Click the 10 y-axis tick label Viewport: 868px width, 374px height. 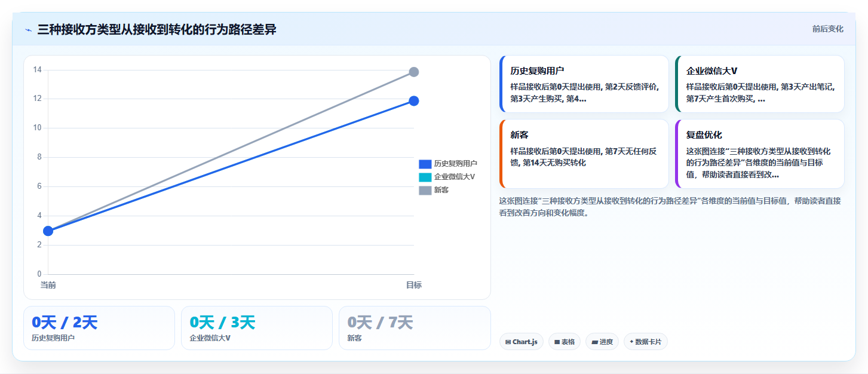pos(37,128)
